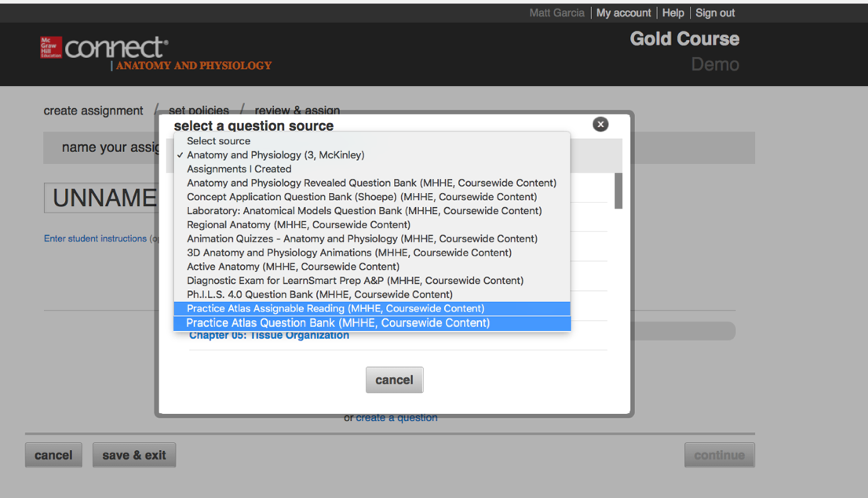Click the Matt Garcia user name

click(556, 13)
